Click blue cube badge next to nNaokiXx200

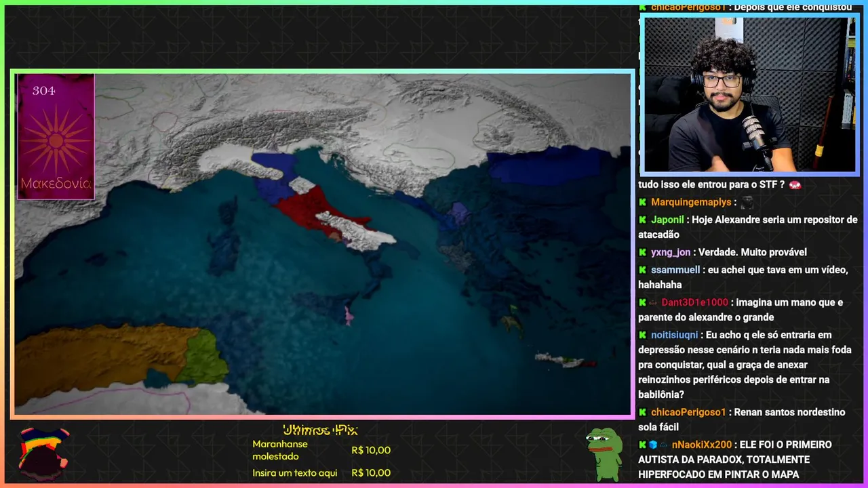coord(653,445)
